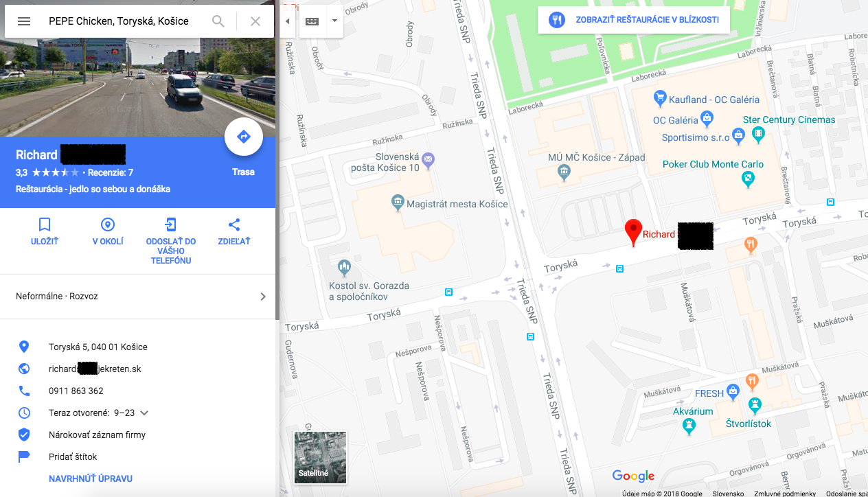Click the search magnifier icon
This screenshot has height=497, width=868.
(218, 21)
